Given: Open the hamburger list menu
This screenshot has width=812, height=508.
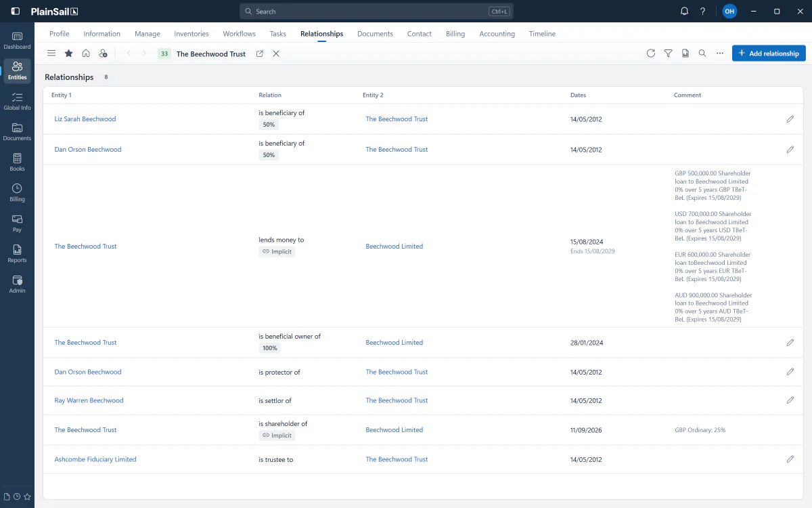Looking at the screenshot, I should (51, 54).
